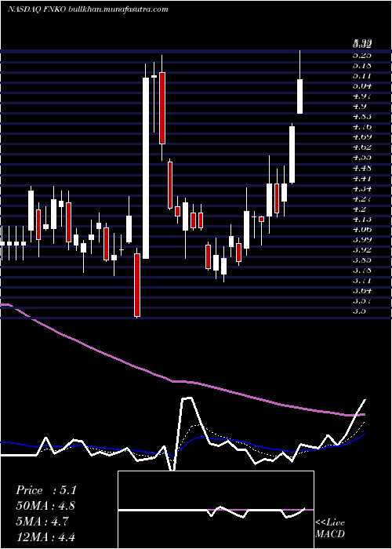Click the 4.76 price axis label
This screenshot has height=549, width=392.
[x=362, y=127]
